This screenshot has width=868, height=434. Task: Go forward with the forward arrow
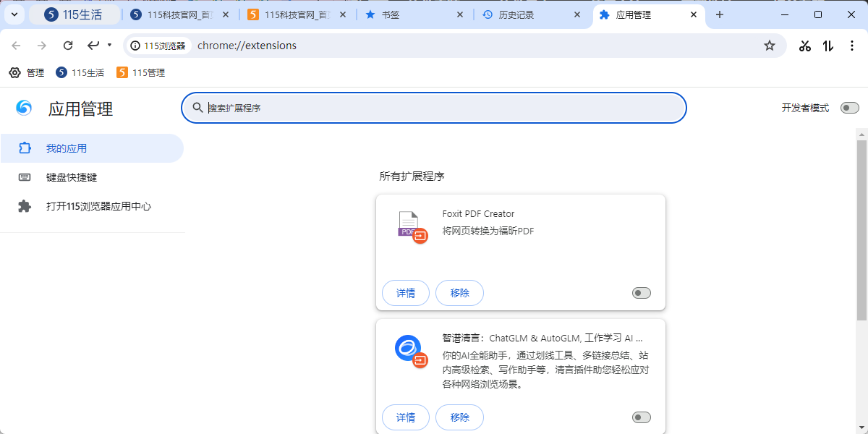[x=42, y=46]
